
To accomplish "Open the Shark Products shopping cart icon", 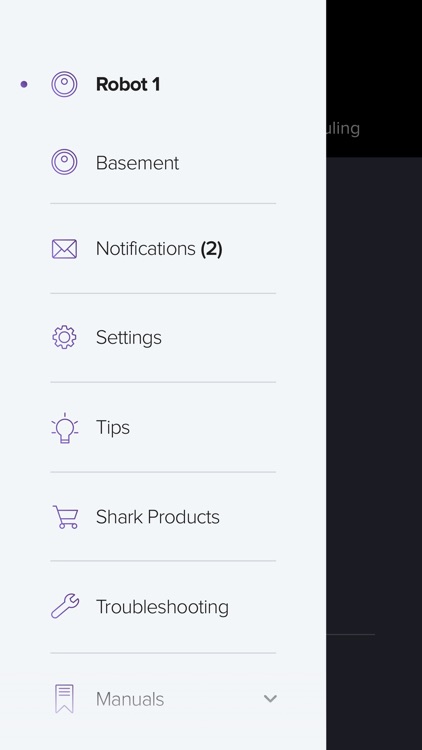I will pos(65,517).
